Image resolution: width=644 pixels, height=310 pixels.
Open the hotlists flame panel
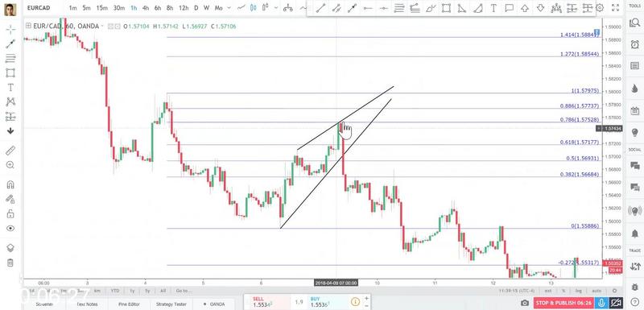click(x=634, y=88)
